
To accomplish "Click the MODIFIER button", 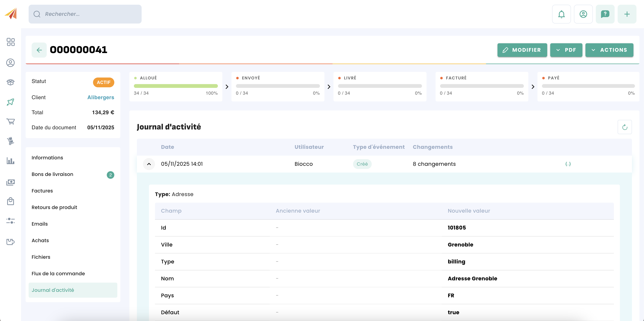I will (x=522, y=50).
